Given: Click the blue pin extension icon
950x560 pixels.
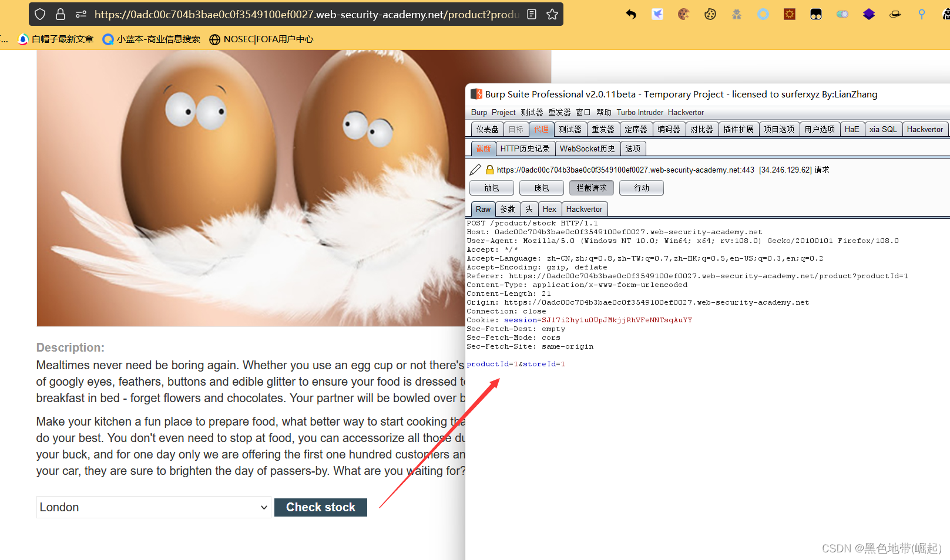Looking at the screenshot, I should point(922,14).
